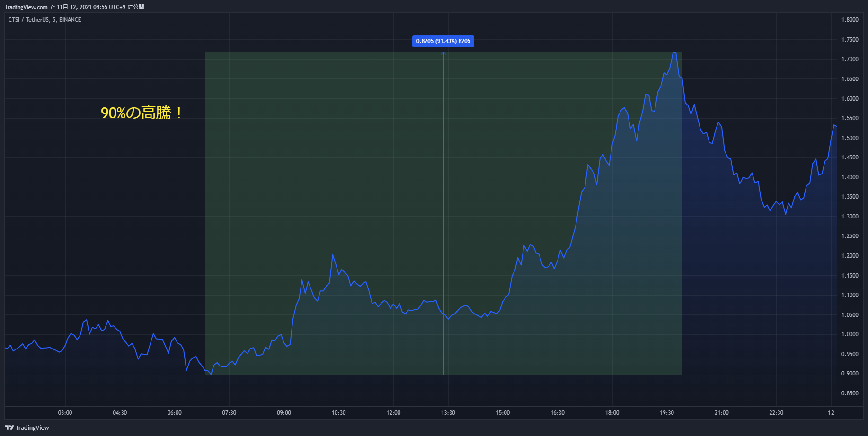
Task: Click the 1.8000 price axis label
Action: click(850, 20)
